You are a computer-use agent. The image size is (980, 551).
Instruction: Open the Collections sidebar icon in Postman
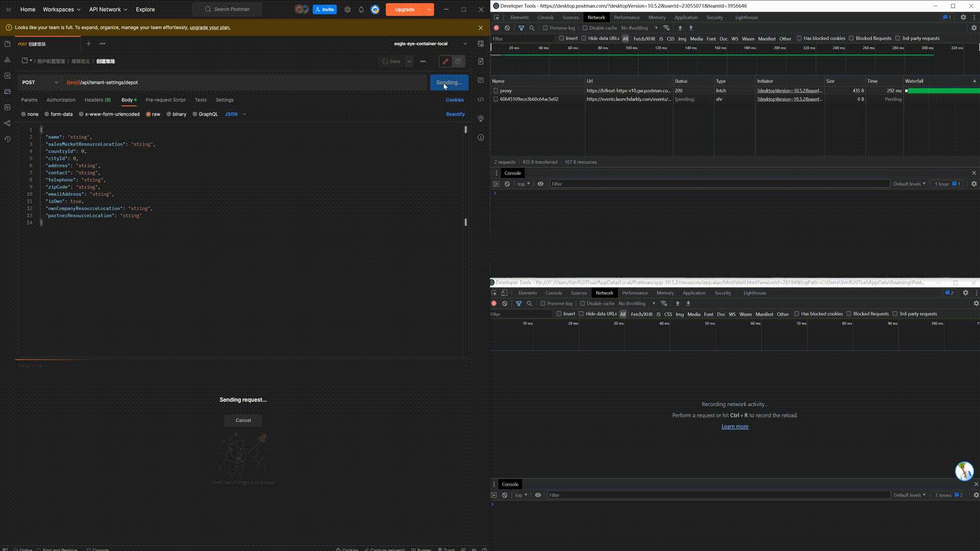point(7,44)
